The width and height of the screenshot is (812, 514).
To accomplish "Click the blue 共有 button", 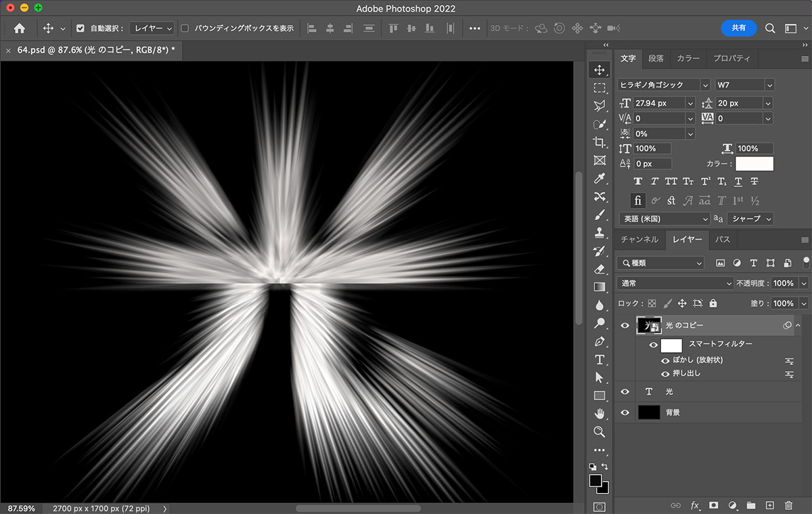I will pos(738,28).
